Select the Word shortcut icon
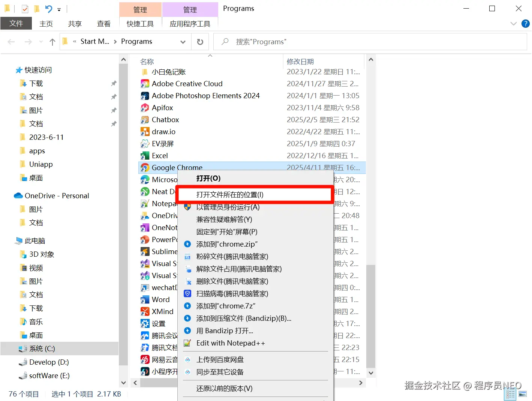The width and height of the screenshot is (532, 401). click(x=145, y=299)
